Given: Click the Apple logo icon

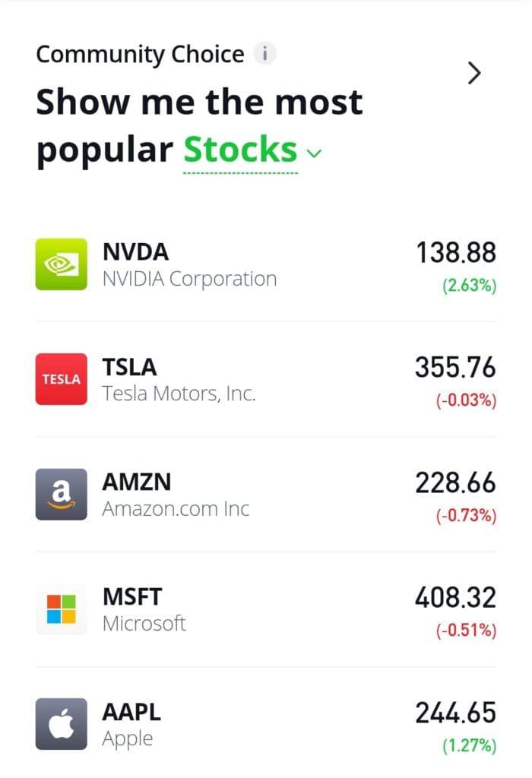Looking at the screenshot, I should pyautogui.click(x=60, y=723).
